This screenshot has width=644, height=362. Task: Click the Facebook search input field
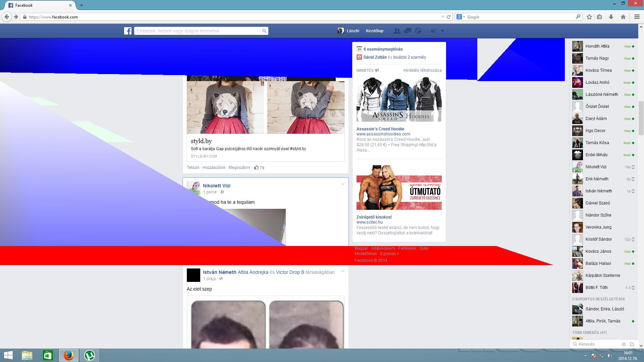(x=197, y=31)
